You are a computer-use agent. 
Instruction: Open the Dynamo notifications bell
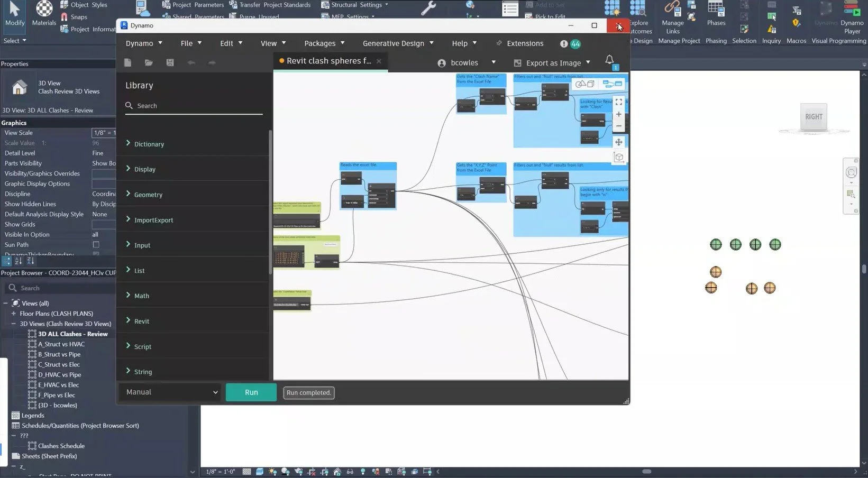[609, 60]
